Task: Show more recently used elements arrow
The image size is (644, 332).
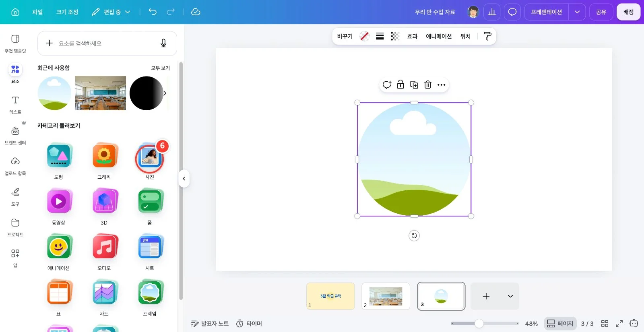Action: tap(165, 93)
